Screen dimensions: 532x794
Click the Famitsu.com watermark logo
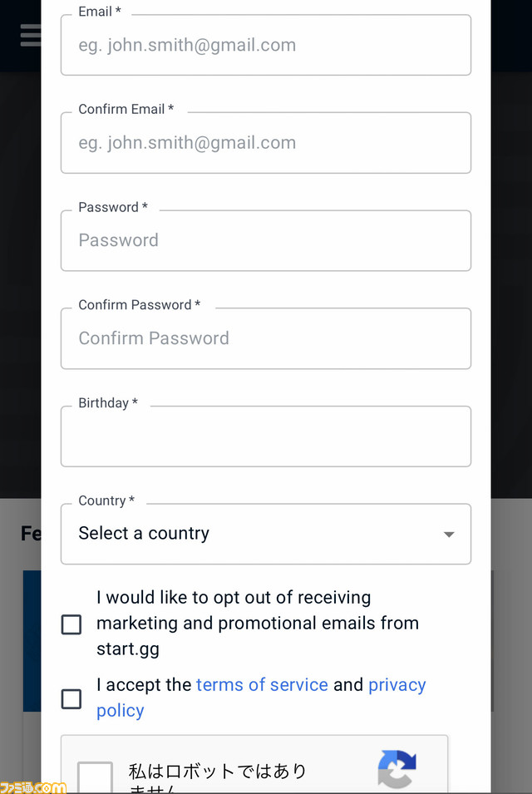(33, 787)
